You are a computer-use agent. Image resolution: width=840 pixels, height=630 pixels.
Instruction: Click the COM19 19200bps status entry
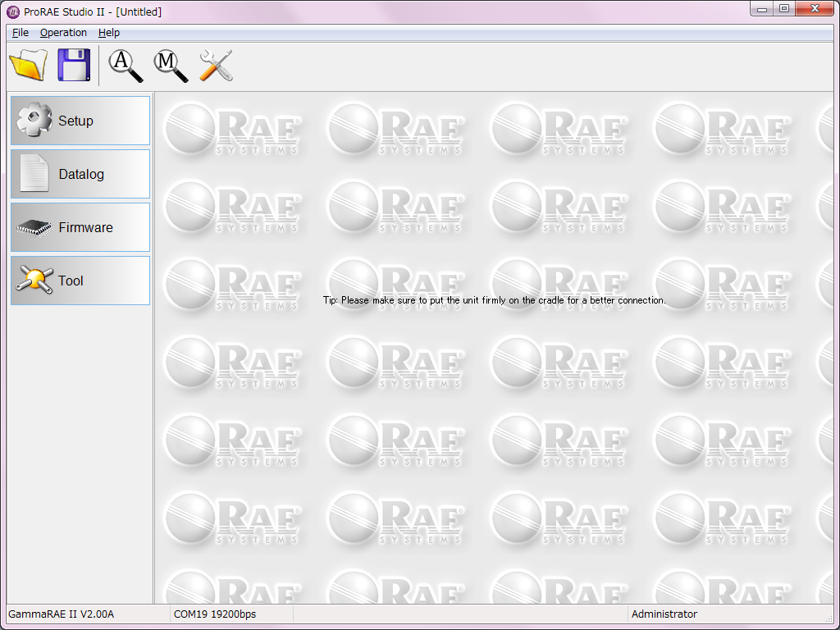point(215,614)
